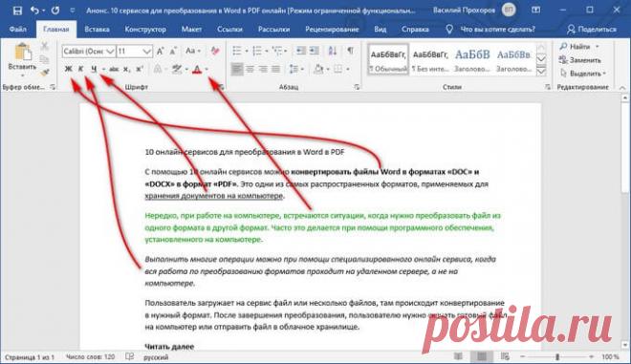The height and width of the screenshot is (364, 631).
Task: Apply paragraph shading fill
Action: tap(318, 69)
